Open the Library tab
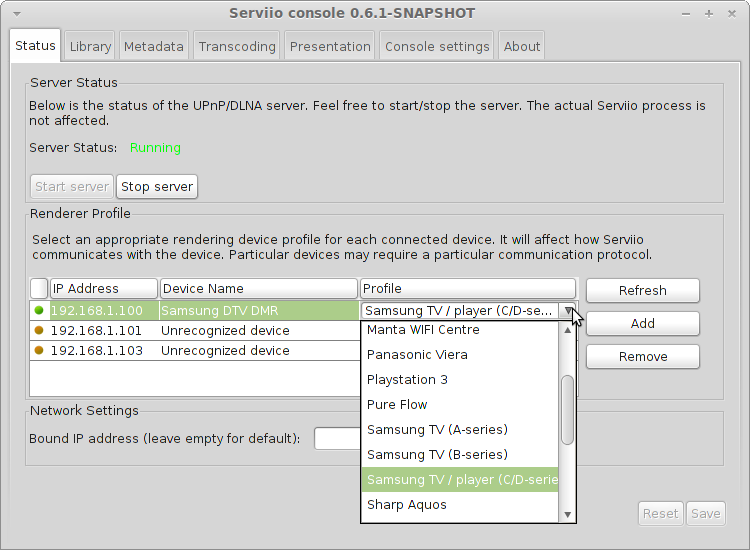The width and height of the screenshot is (750, 550). [x=90, y=46]
